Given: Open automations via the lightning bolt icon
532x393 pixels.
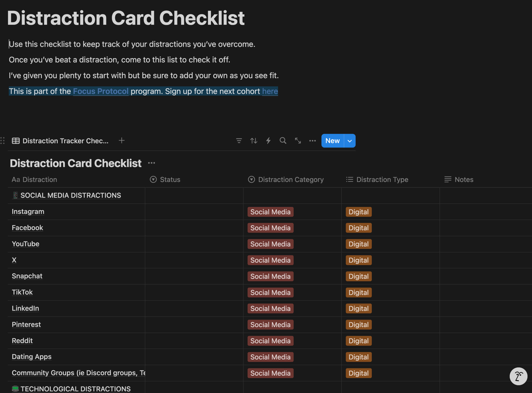Looking at the screenshot, I should pos(268,141).
